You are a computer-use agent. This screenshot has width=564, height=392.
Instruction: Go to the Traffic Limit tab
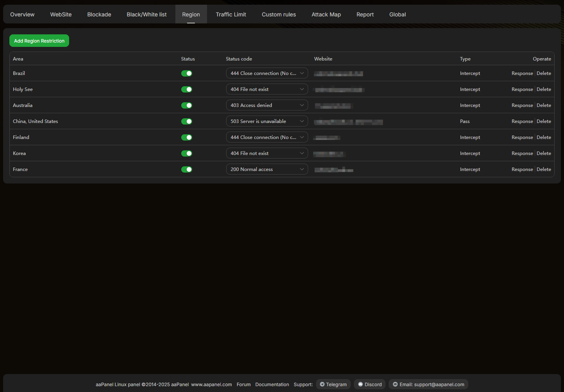click(231, 14)
